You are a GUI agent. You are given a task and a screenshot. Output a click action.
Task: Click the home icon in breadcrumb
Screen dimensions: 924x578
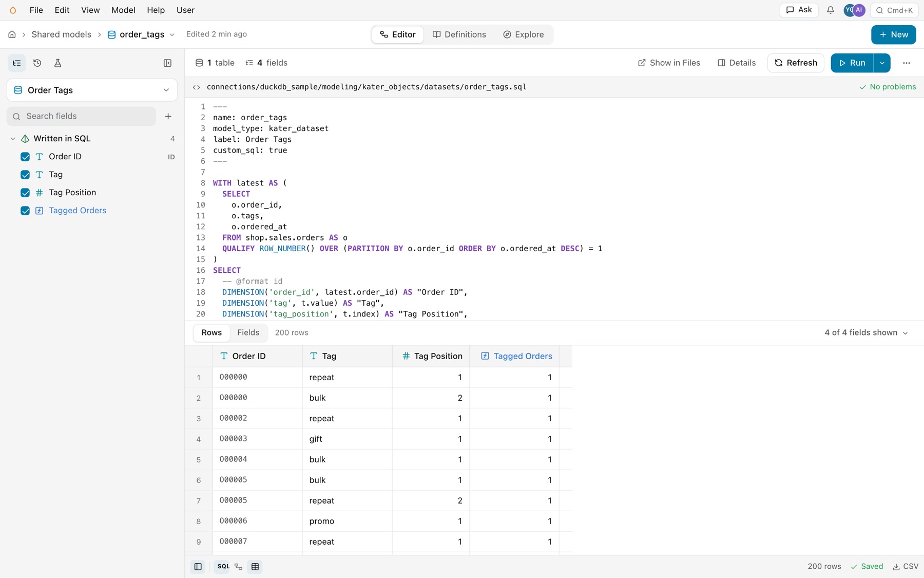12,34
